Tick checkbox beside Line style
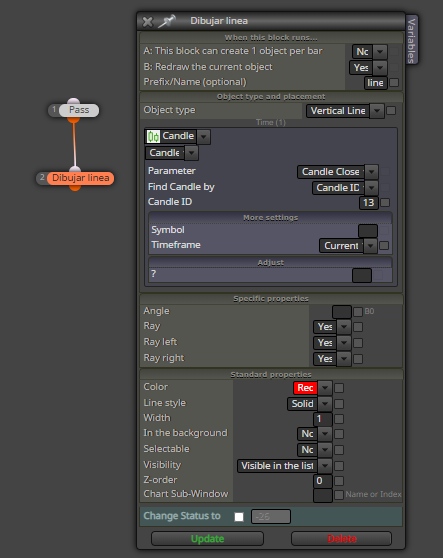443x558 pixels. tap(339, 404)
